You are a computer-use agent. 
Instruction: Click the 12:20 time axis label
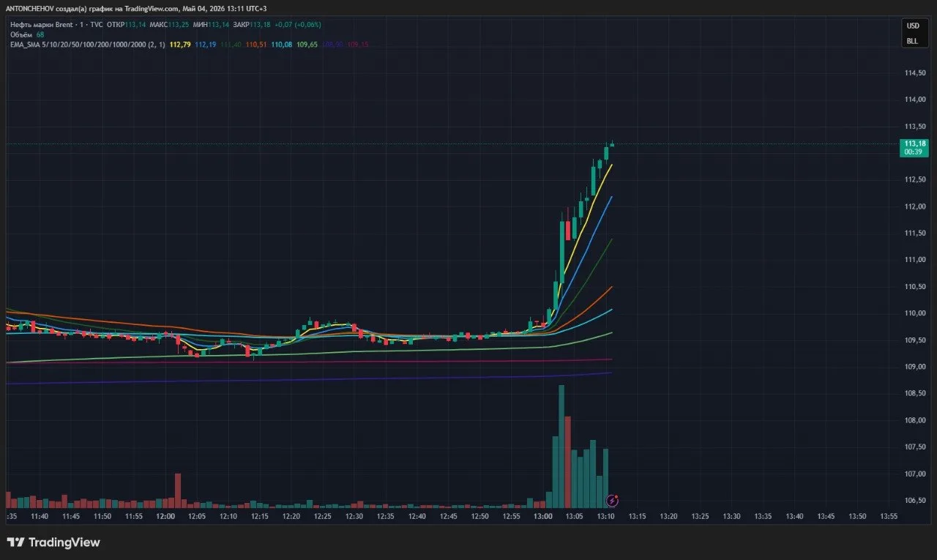click(291, 517)
